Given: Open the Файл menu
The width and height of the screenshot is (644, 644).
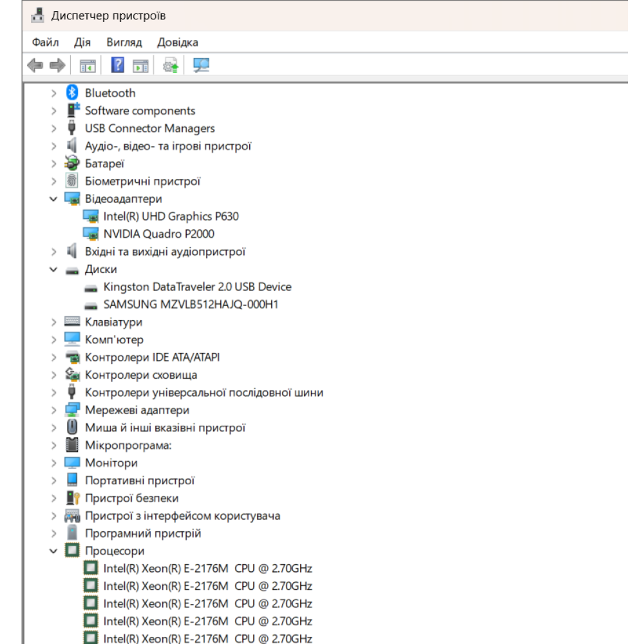Looking at the screenshot, I should pyautogui.click(x=45, y=43).
